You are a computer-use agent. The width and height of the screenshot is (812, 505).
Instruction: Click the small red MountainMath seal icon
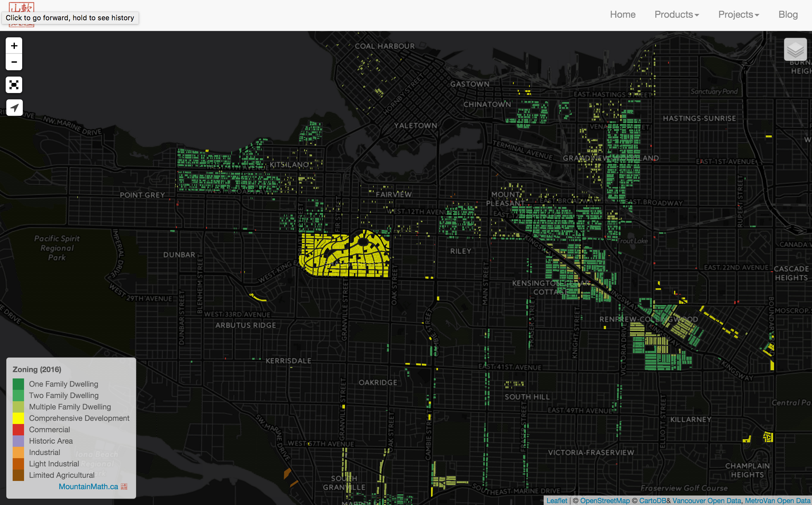point(124,486)
